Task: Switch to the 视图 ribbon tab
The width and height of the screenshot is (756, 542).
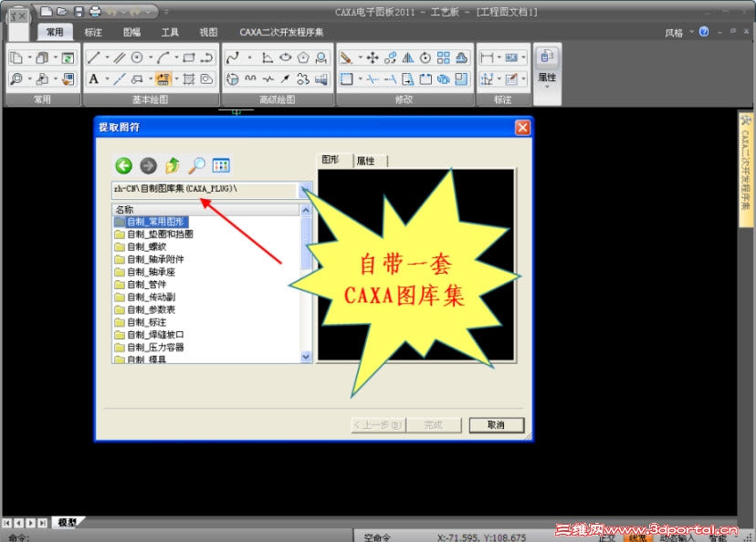Action: click(208, 32)
